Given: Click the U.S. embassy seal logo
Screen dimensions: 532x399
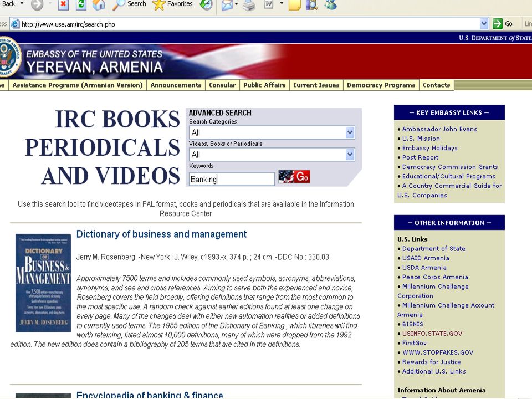Looking at the screenshot, I should coord(9,57).
